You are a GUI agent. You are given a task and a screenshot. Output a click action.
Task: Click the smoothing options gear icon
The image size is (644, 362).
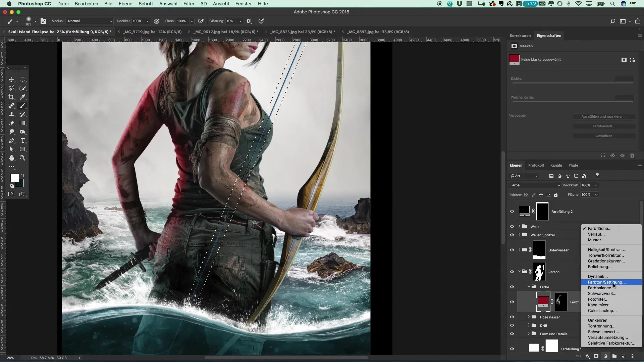point(249,21)
